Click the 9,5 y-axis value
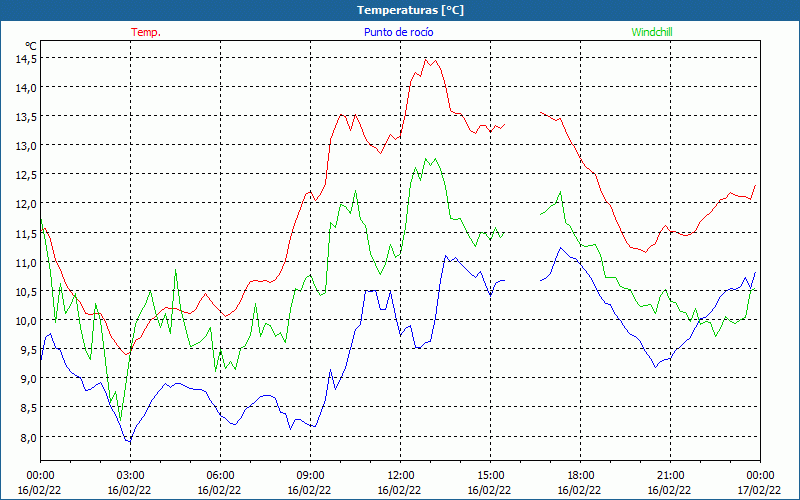The image size is (800, 500). point(29,350)
